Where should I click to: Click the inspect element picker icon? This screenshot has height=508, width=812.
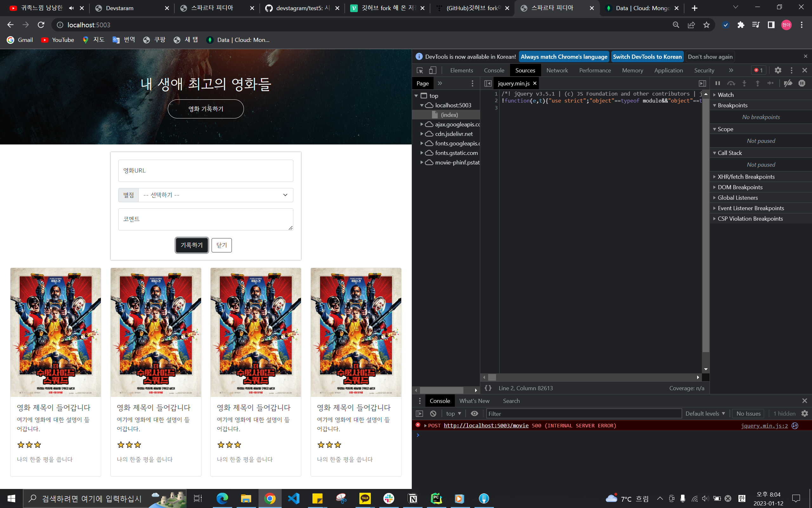pos(420,70)
